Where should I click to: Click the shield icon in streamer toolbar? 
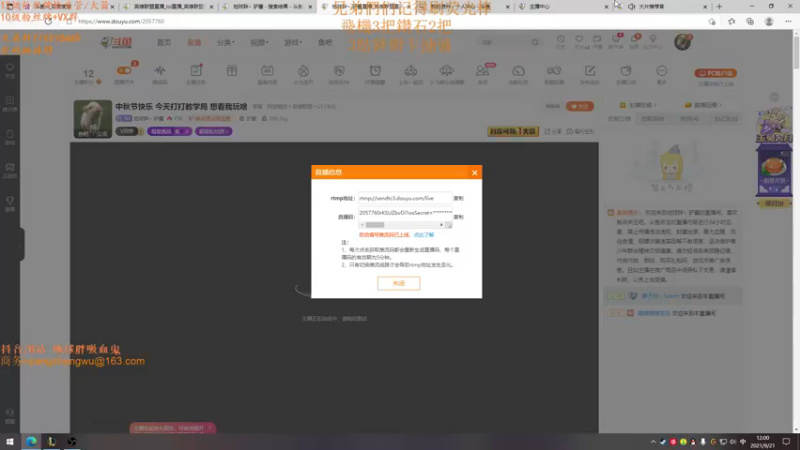pos(339,71)
